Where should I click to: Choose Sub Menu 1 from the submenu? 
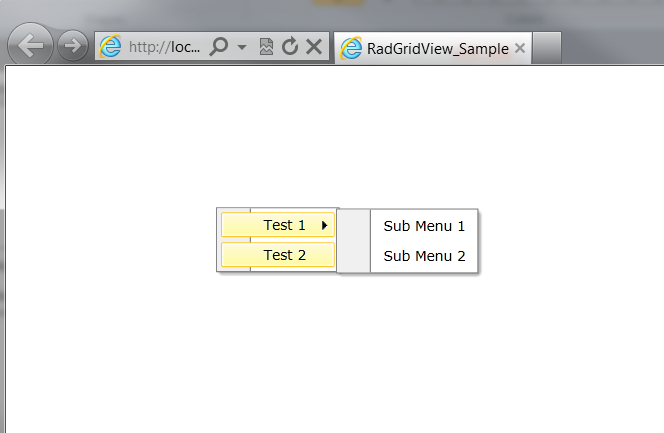(x=424, y=226)
